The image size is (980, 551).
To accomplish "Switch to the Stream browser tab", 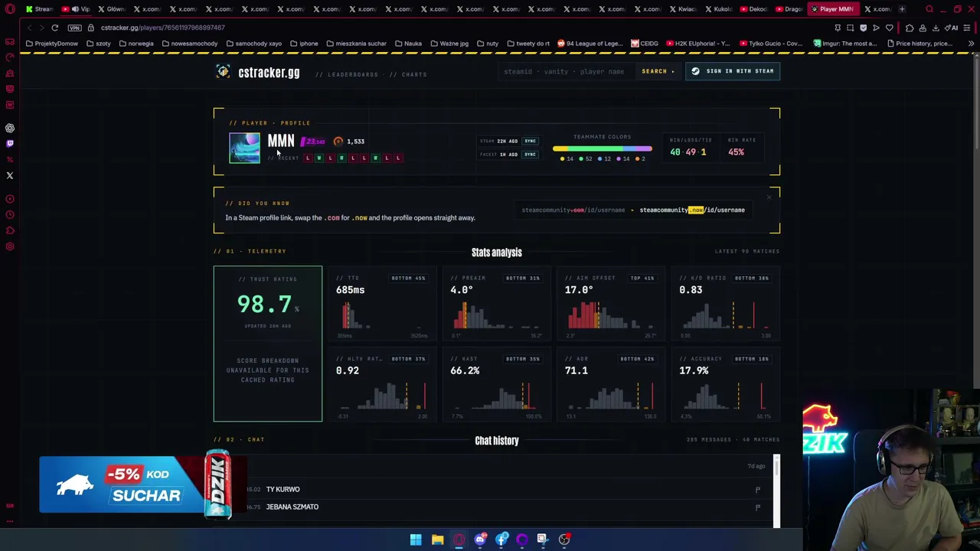I will pyautogui.click(x=38, y=9).
